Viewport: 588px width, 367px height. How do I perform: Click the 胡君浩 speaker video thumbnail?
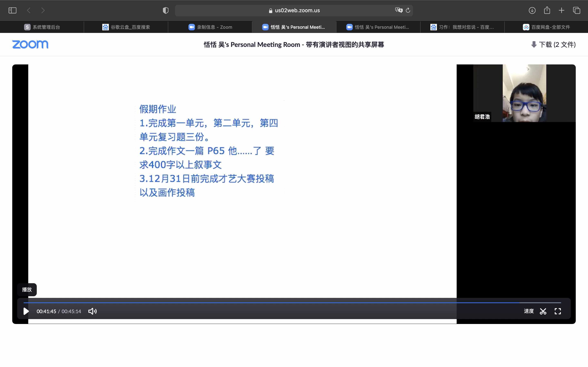(x=524, y=93)
